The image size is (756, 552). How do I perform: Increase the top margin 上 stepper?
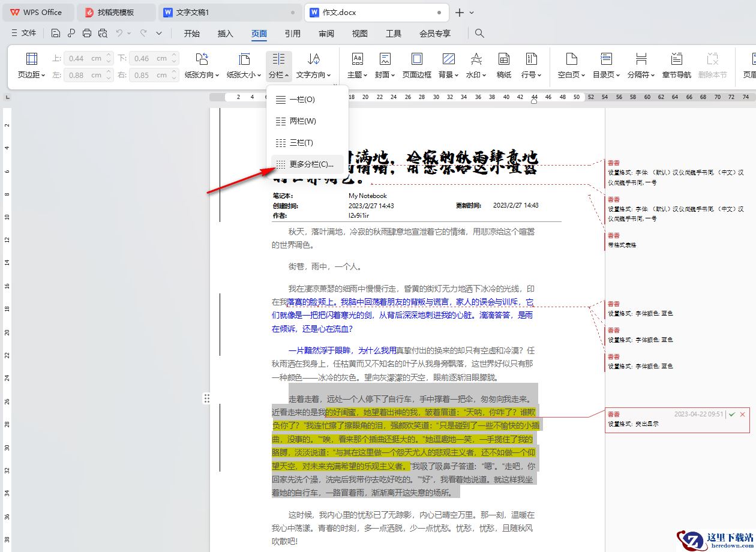click(109, 56)
